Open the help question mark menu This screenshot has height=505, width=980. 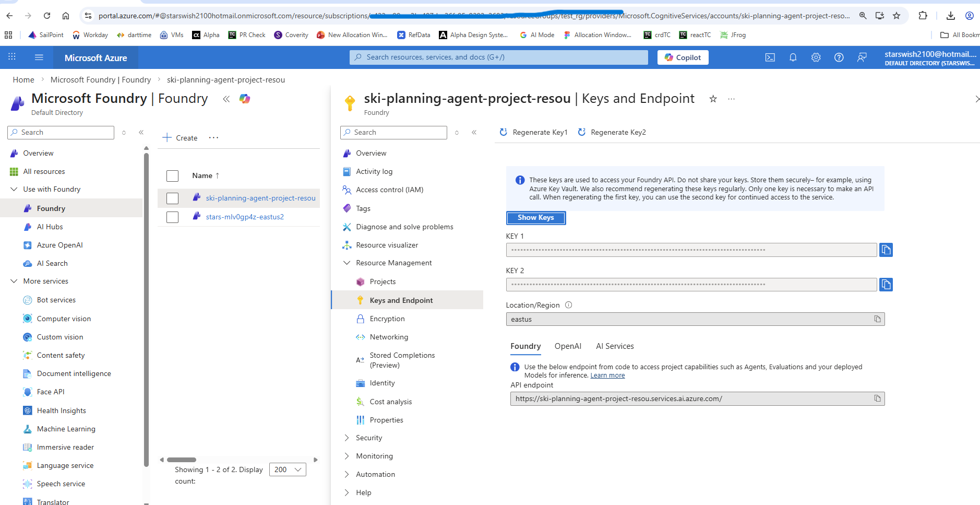point(839,57)
